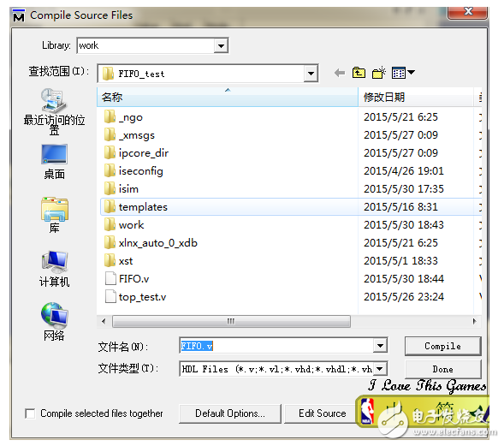Select the top_test.v file

point(142,297)
